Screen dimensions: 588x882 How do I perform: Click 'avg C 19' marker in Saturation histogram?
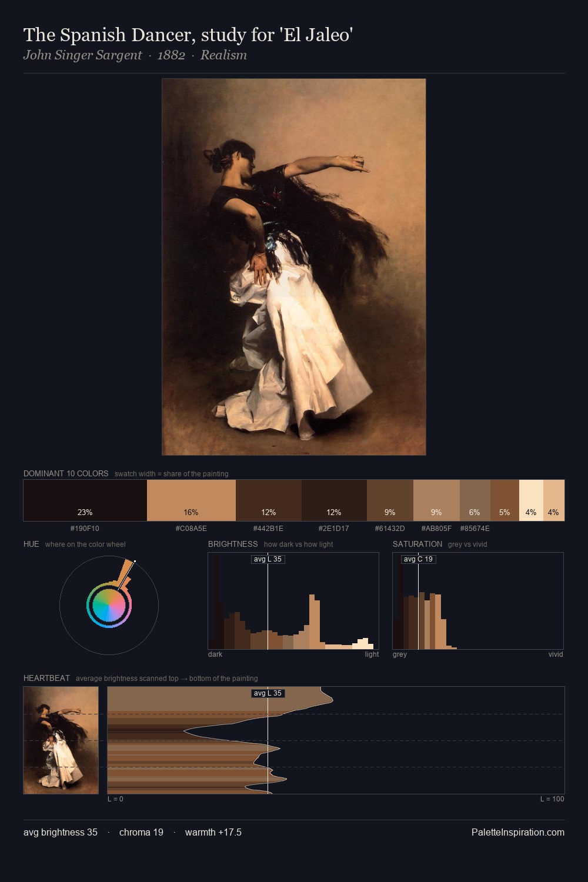coord(418,559)
